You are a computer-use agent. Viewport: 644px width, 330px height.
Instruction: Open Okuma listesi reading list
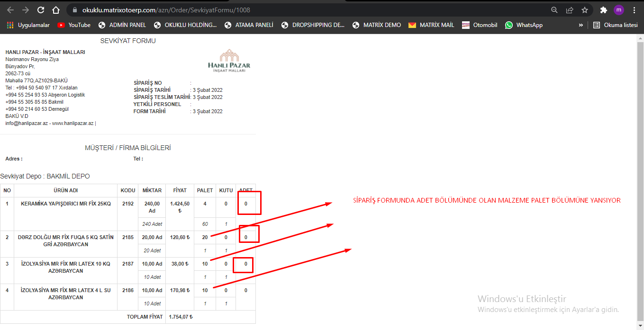pyautogui.click(x=615, y=25)
